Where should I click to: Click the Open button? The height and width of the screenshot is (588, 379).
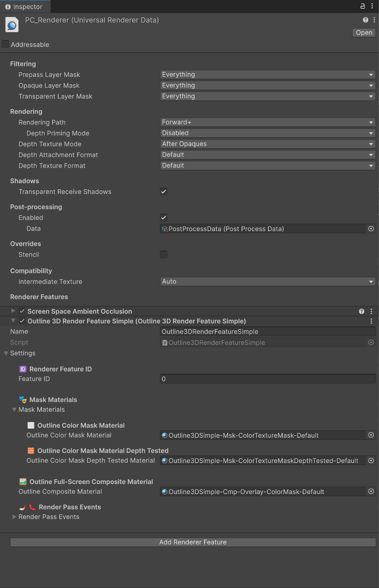pyautogui.click(x=364, y=33)
